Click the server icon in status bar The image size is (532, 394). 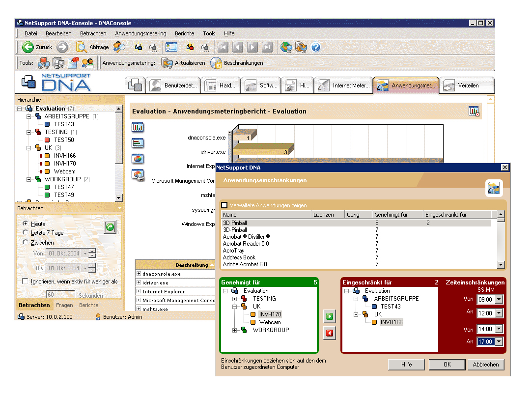(21, 317)
